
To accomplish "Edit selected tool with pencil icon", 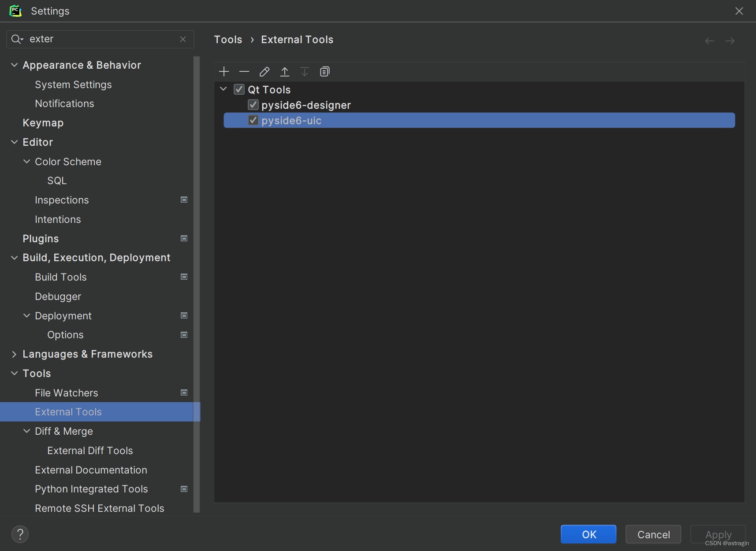I will 264,71.
